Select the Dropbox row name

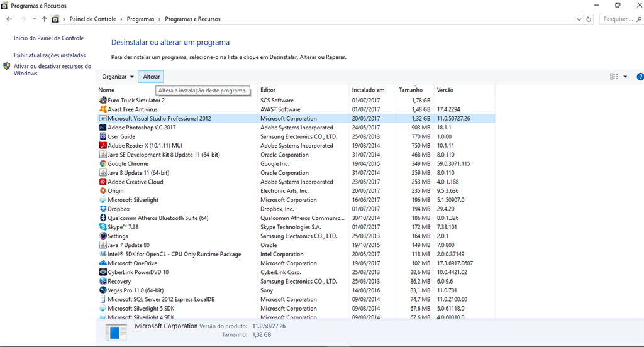tap(119, 209)
